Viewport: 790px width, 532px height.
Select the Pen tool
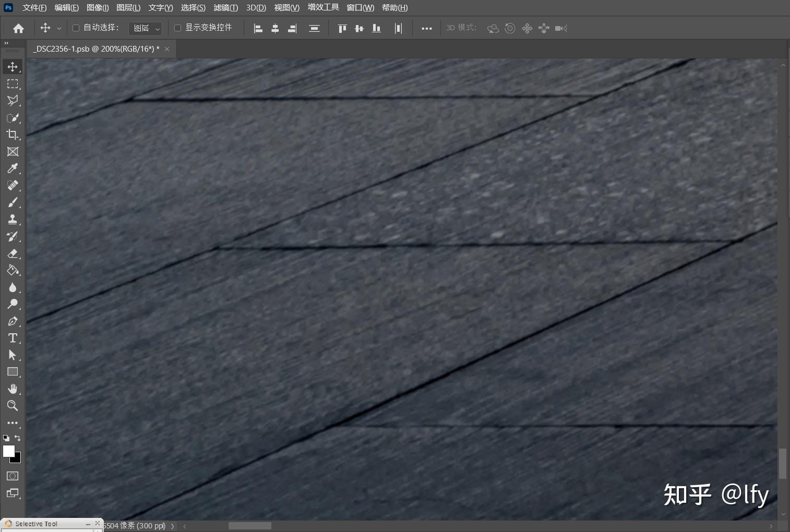click(x=13, y=321)
